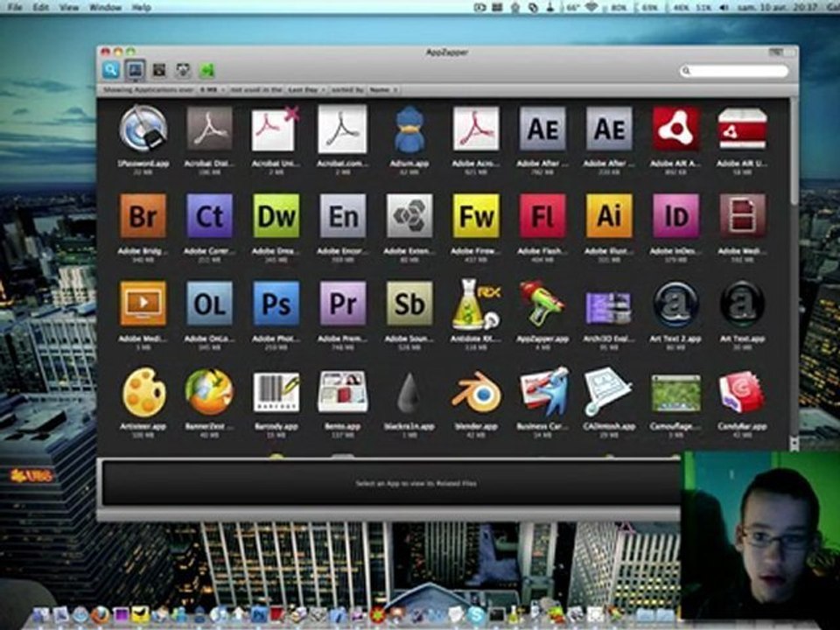Select the Adobe Media Encoder film icon
This screenshot has height=630, width=840.
click(x=742, y=216)
